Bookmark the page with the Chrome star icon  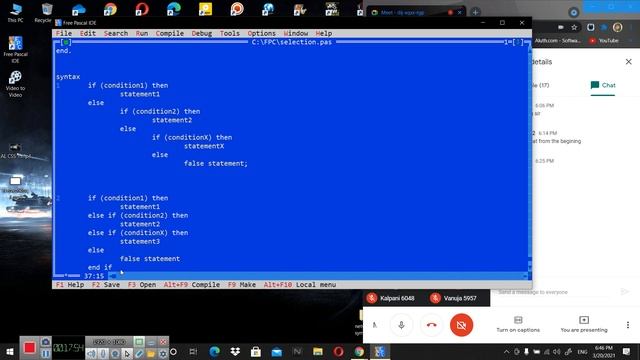point(574,27)
